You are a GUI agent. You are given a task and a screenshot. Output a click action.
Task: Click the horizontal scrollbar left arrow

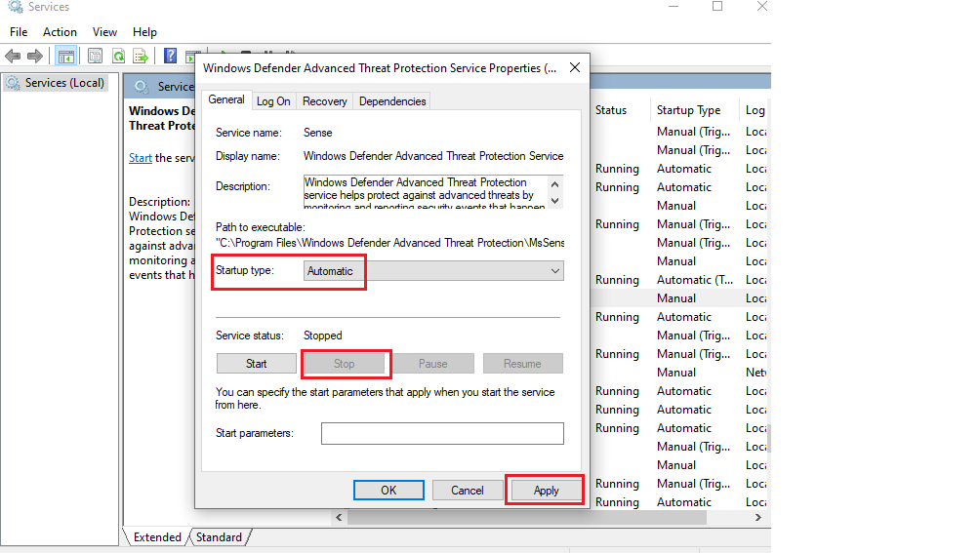pyautogui.click(x=339, y=518)
